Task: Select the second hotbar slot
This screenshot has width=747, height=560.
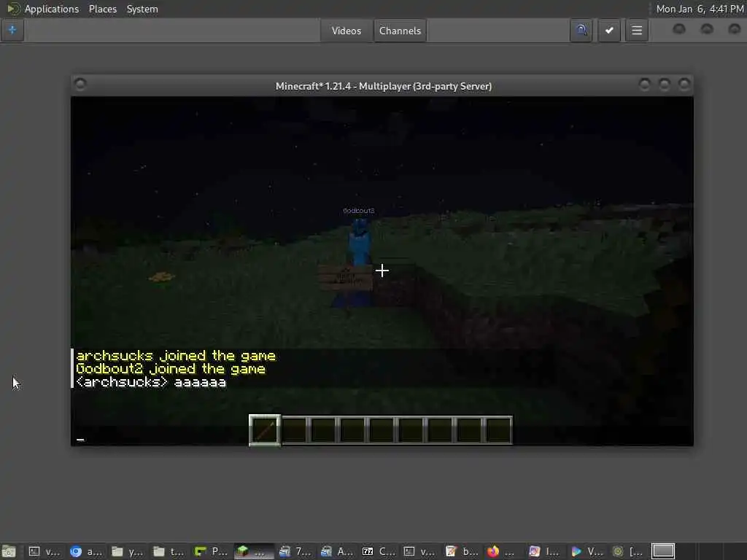Action: click(295, 430)
